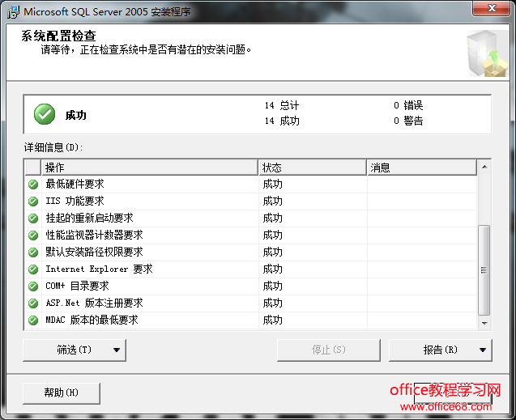The image size is (516, 420).
Task: Sort by the 消息 column header
Action: point(422,168)
